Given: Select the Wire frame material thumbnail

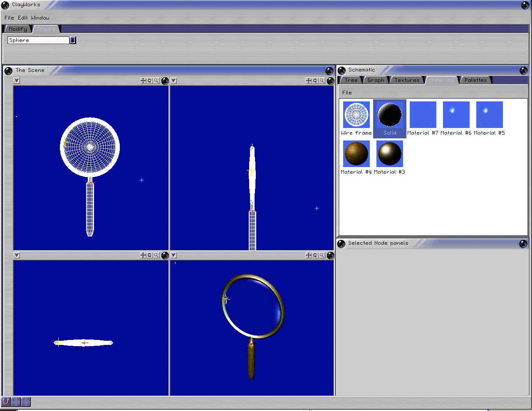Looking at the screenshot, I should [356, 115].
